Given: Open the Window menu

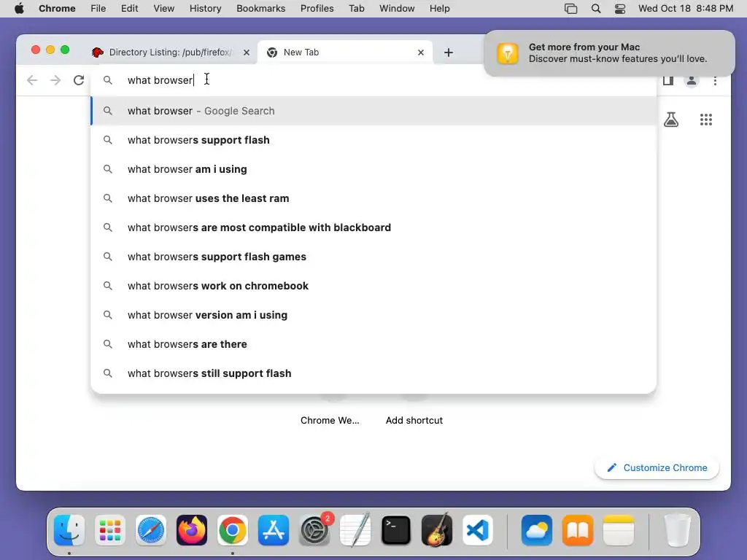Looking at the screenshot, I should (397, 9).
